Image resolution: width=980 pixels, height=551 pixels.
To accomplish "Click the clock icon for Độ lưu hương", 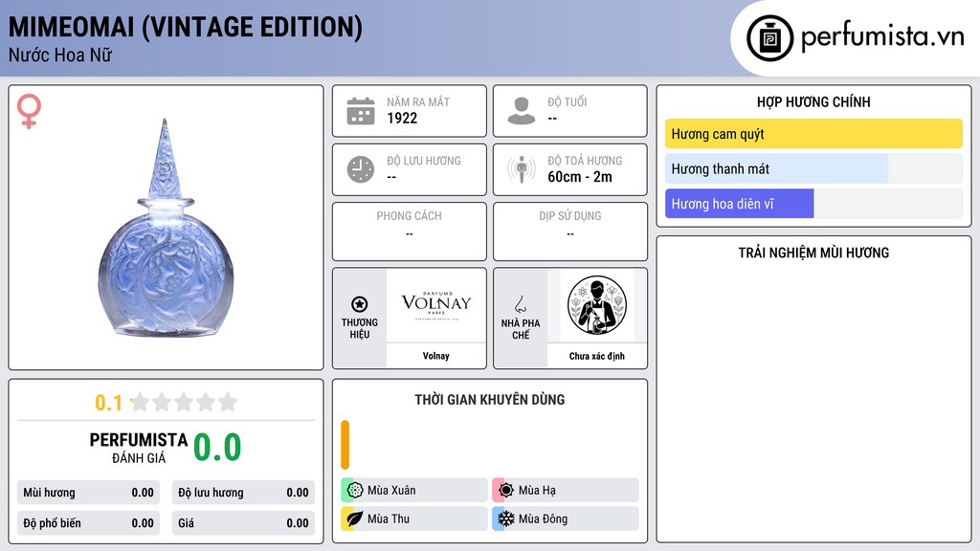I will pyautogui.click(x=361, y=169).
